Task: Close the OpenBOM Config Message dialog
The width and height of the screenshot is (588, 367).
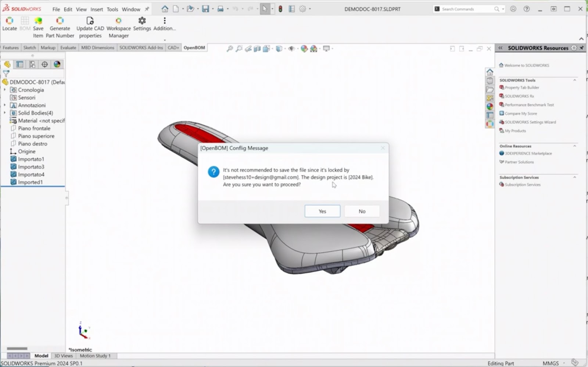Action: [383, 148]
